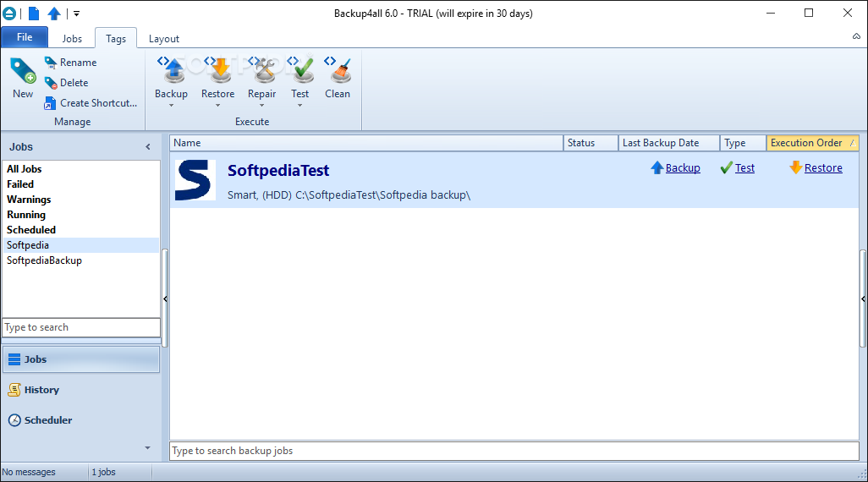The width and height of the screenshot is (868, 482).
Task: Switch to the Tags ribbon tab
Action: click(x=116, y=38)
